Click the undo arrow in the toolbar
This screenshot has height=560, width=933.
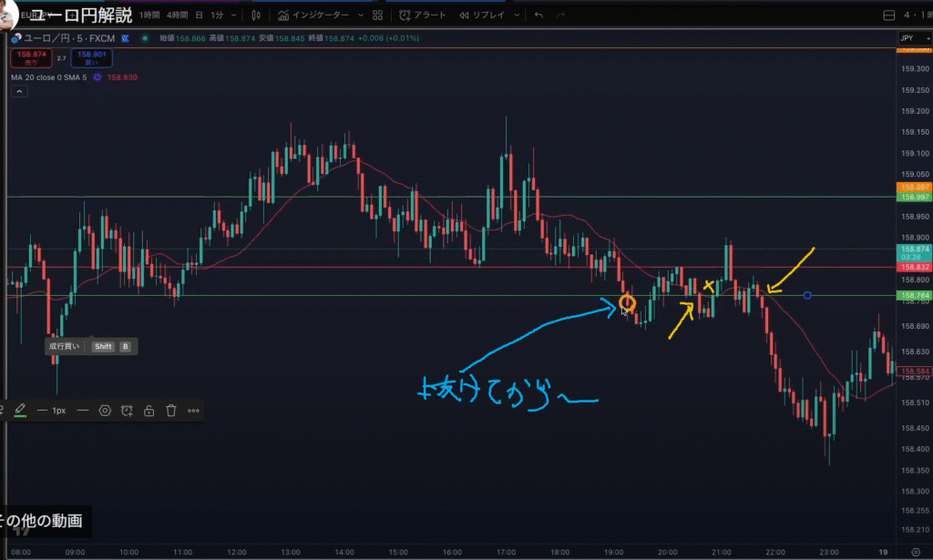pyautogui.click(x=538, y=15)
